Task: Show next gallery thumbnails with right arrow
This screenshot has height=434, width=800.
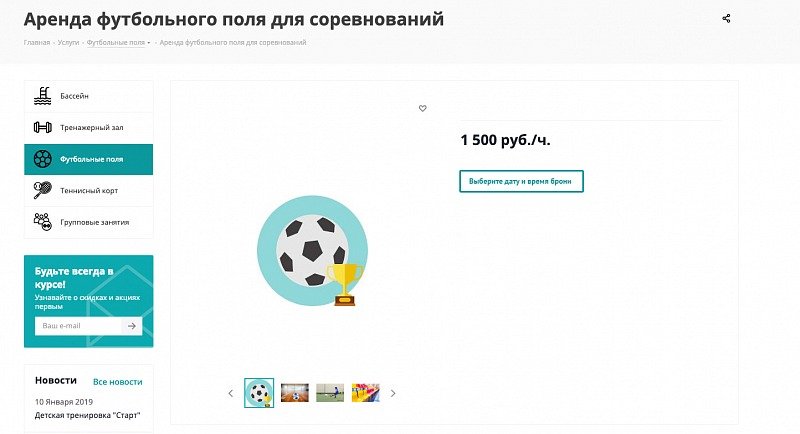Action: pyautogui.click(x=393, y=393)
